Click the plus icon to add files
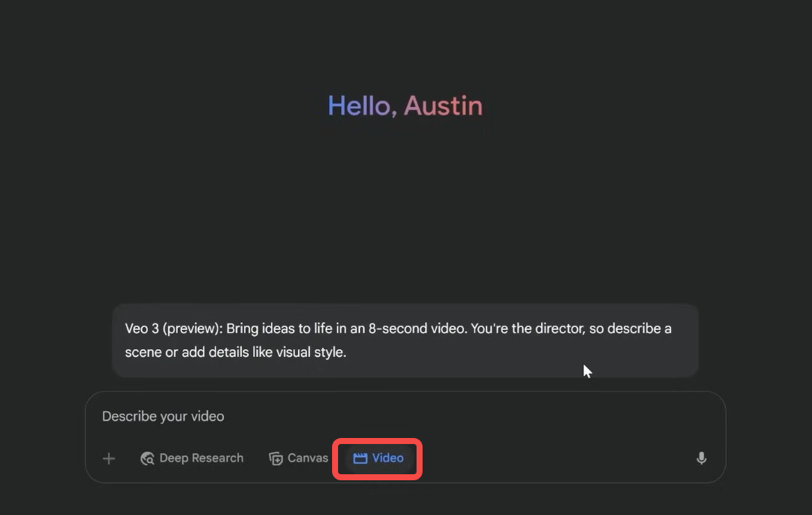 [109, 458]
